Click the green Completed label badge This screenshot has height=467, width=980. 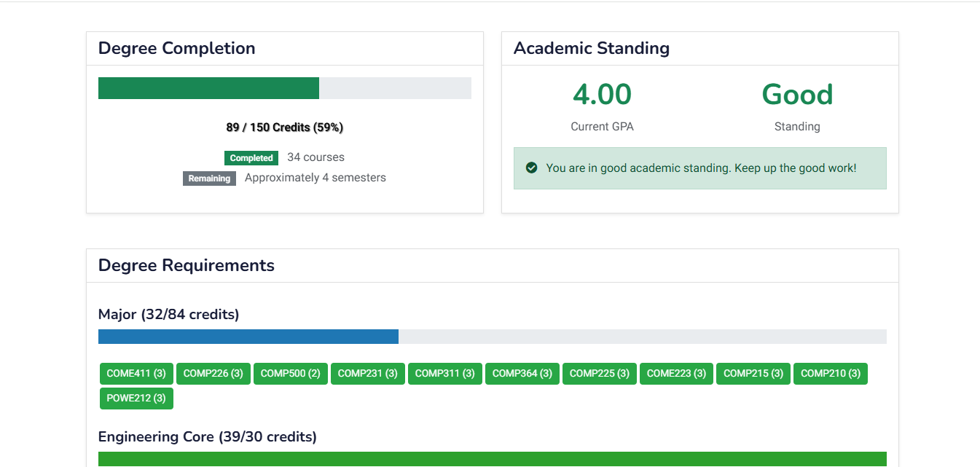(x=251, y=158)
